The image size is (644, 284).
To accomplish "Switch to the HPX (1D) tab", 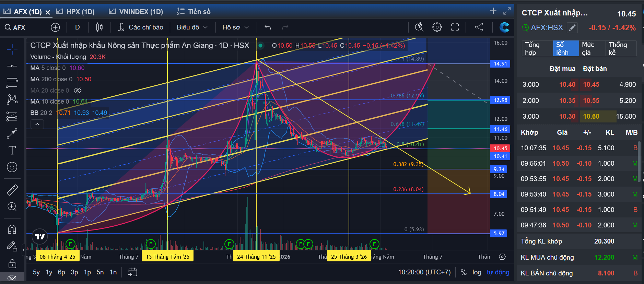I will [x=75, y=12].
